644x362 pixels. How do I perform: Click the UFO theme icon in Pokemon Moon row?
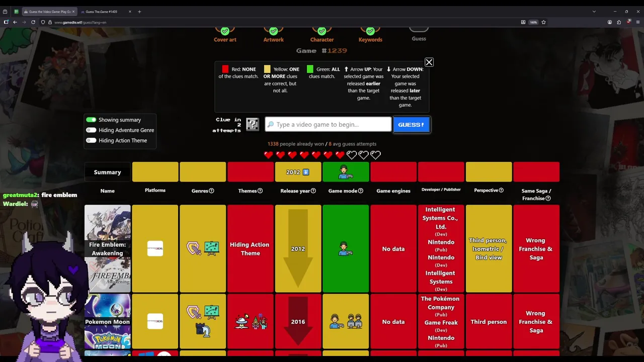[242, 322]
